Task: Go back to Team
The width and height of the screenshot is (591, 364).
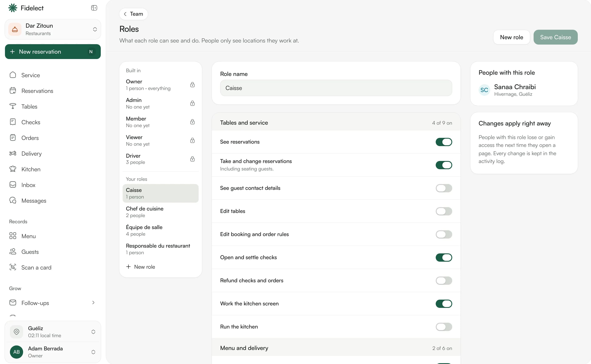Action: [x=133, y=14]
